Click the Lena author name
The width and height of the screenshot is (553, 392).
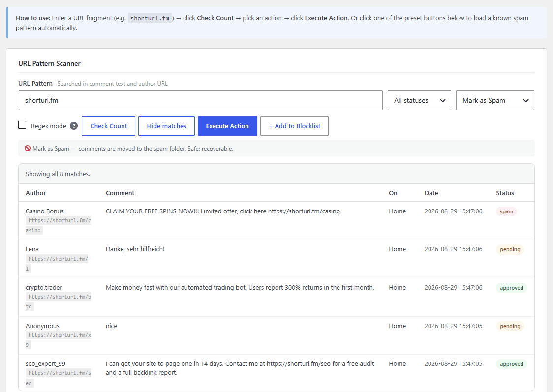pos(32,249)
